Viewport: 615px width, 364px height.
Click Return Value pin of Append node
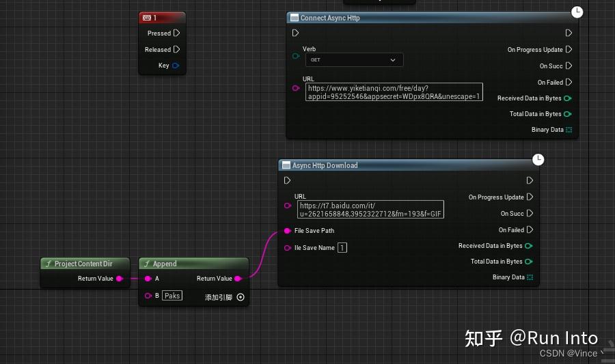click(x=238, y=279)
